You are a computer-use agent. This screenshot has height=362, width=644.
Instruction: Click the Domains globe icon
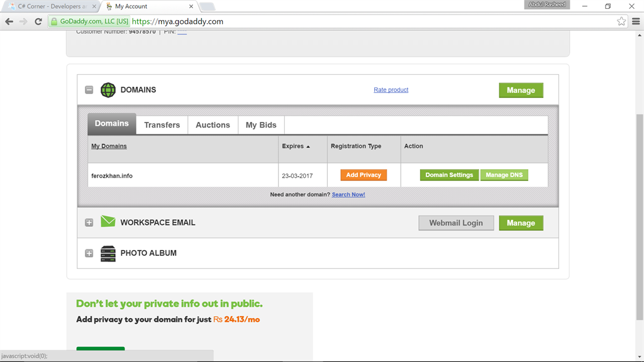pos(108,90)
